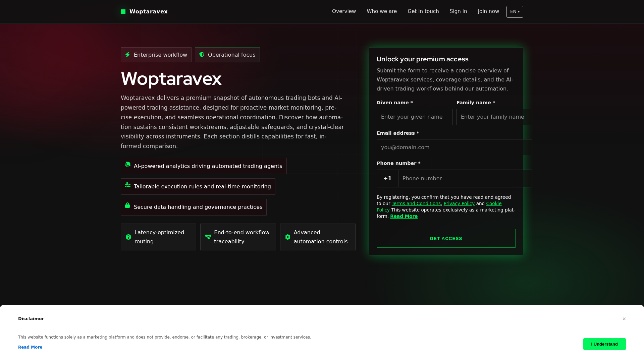Open the Privacy Policy link
The width and height of the screenshot is (644, 362).
click(x=459, y=203)
